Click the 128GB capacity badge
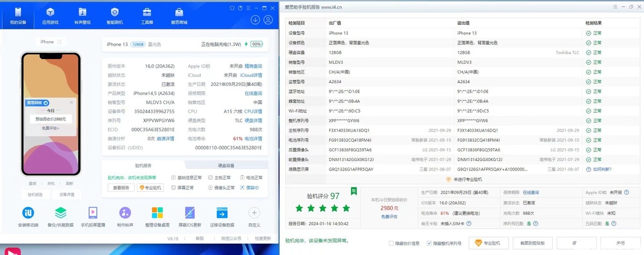This screenshot has width=644, height=255. 139,45
